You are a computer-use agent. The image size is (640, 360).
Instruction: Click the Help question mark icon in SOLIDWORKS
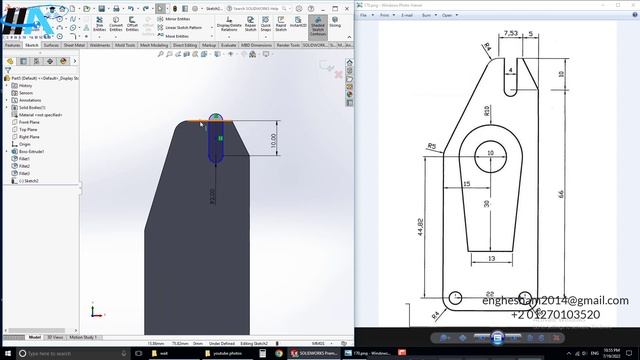311,9
